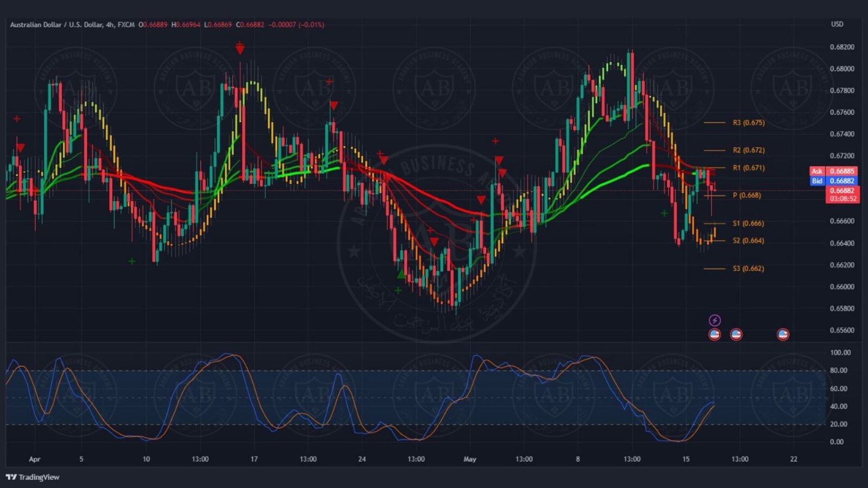Click the 0.67400 price axis label
The height and width of the screenshot is (488, 868).
[x=842, y=134]
